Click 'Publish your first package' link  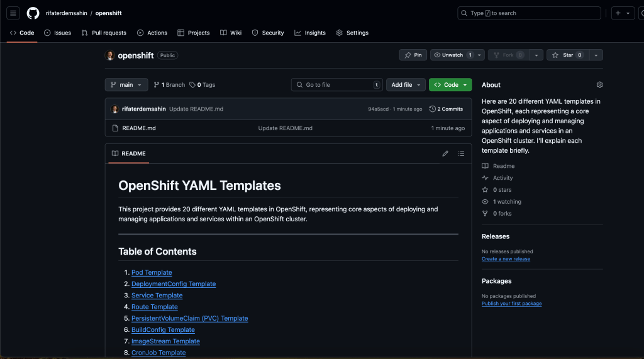click(512, 304)
